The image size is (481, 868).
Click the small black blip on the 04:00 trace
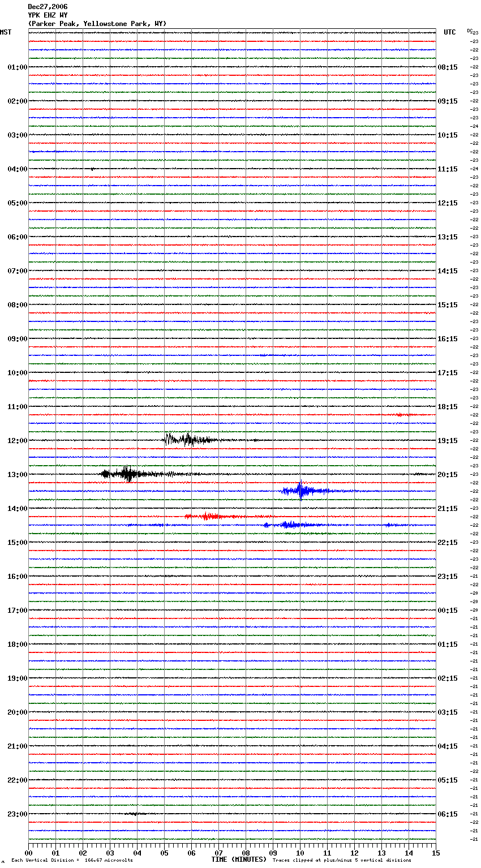coord(92,169)
